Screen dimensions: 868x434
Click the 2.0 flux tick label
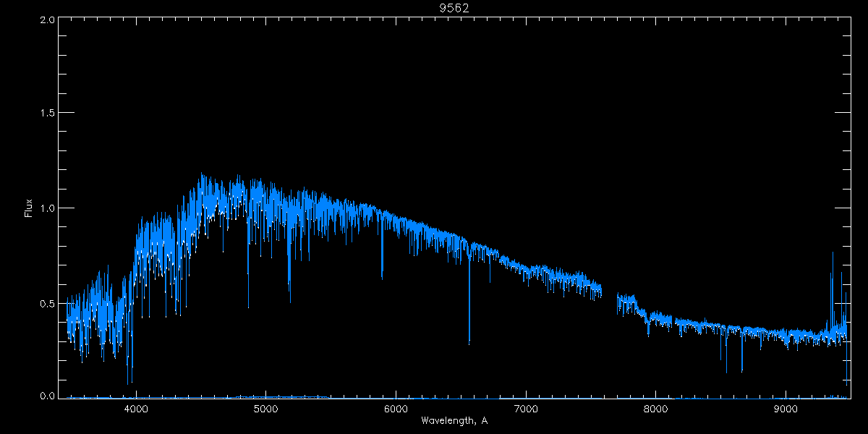(x=47, y=20)
